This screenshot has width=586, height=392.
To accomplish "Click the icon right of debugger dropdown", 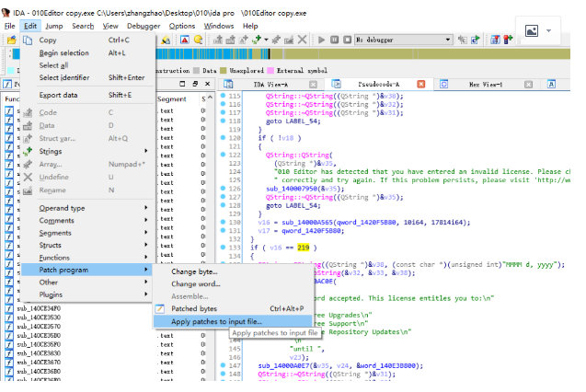I will click(463, 40).
